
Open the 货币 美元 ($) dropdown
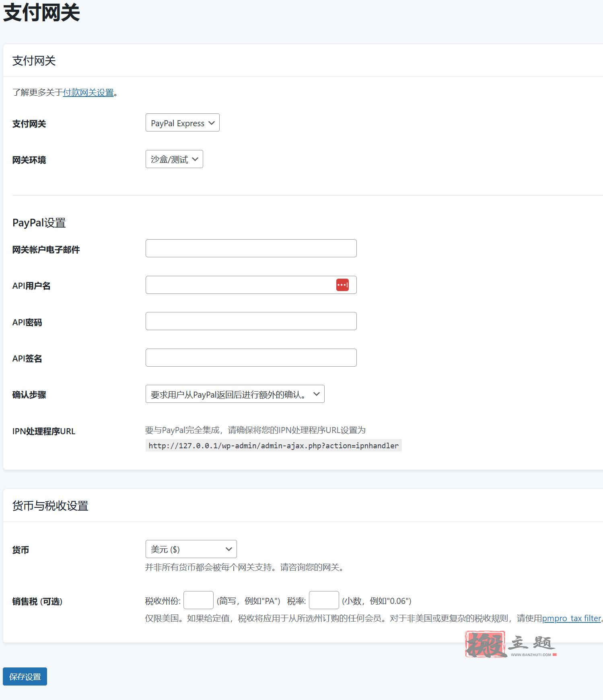[x=191, y=549]
